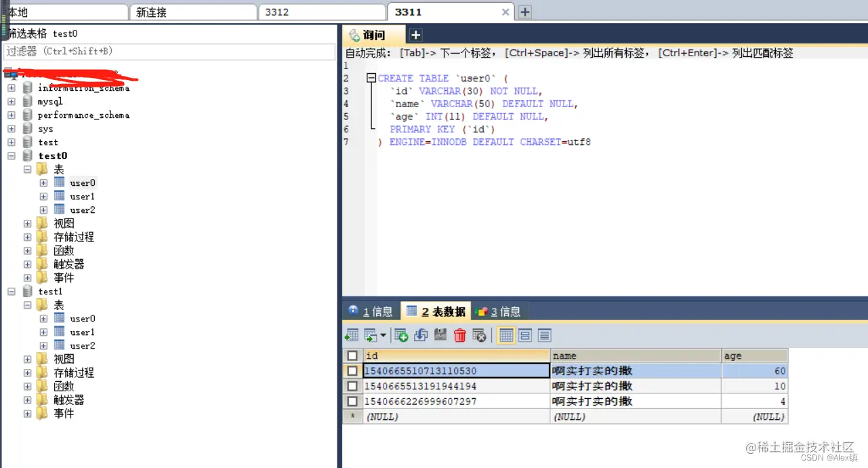Image resolution: width=868 pixels, height=468 pixels.
Task: Check the row checkbox for id 1540665513191944194
Action: click(352, 386)
